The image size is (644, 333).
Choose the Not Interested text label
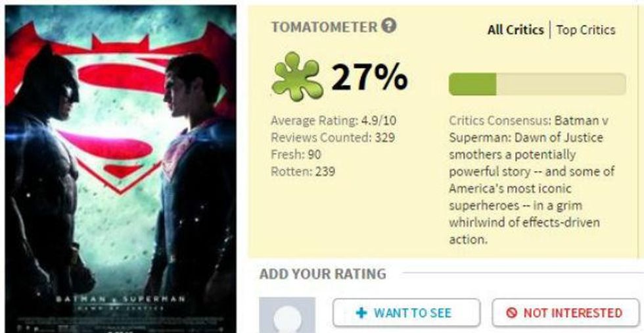572,313
